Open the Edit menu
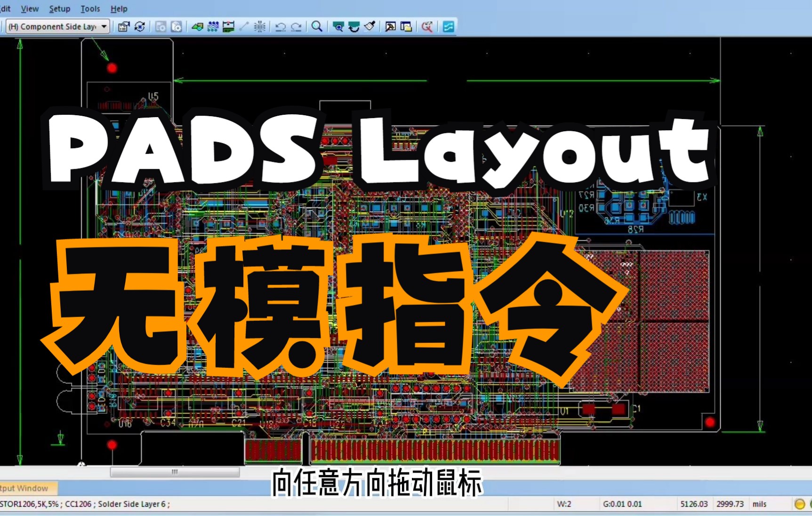 5,8
